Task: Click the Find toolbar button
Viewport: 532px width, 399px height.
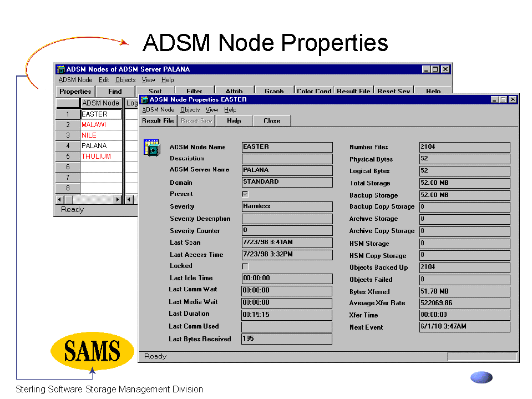Action: pos(115,92)
